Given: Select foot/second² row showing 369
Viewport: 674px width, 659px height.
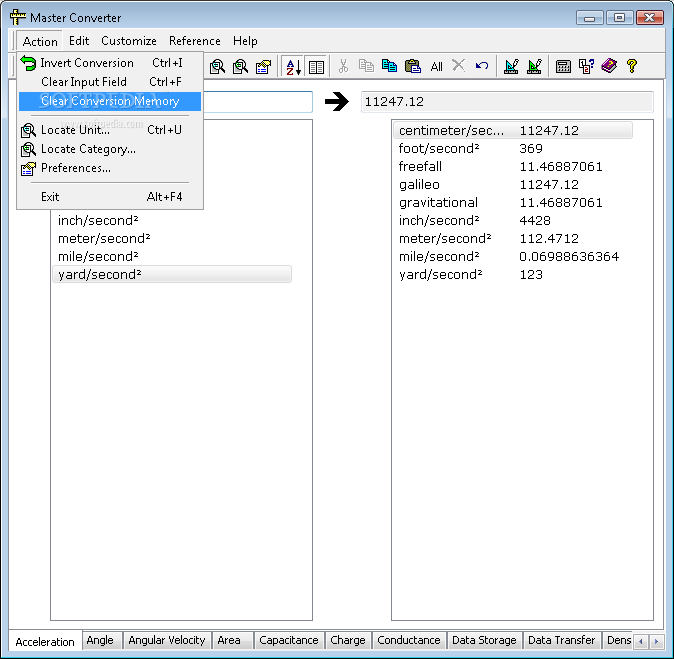Looking at the screenshot, I should 513,148.
